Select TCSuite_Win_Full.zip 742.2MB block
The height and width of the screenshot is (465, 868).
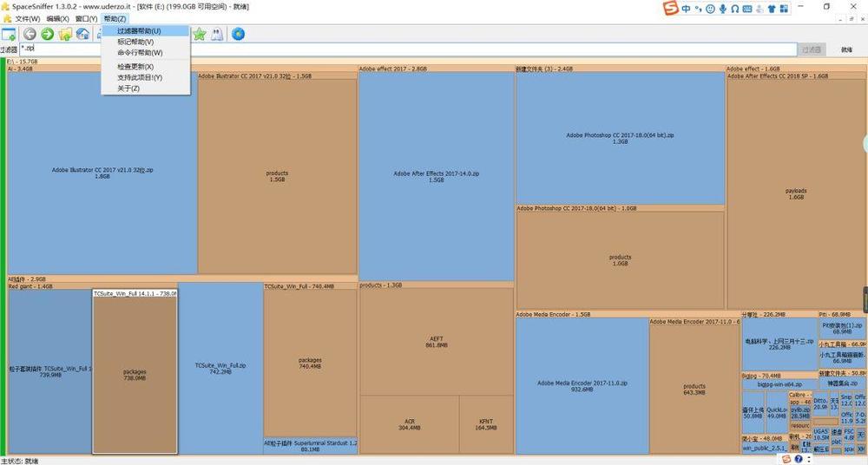tap(220, 368)
